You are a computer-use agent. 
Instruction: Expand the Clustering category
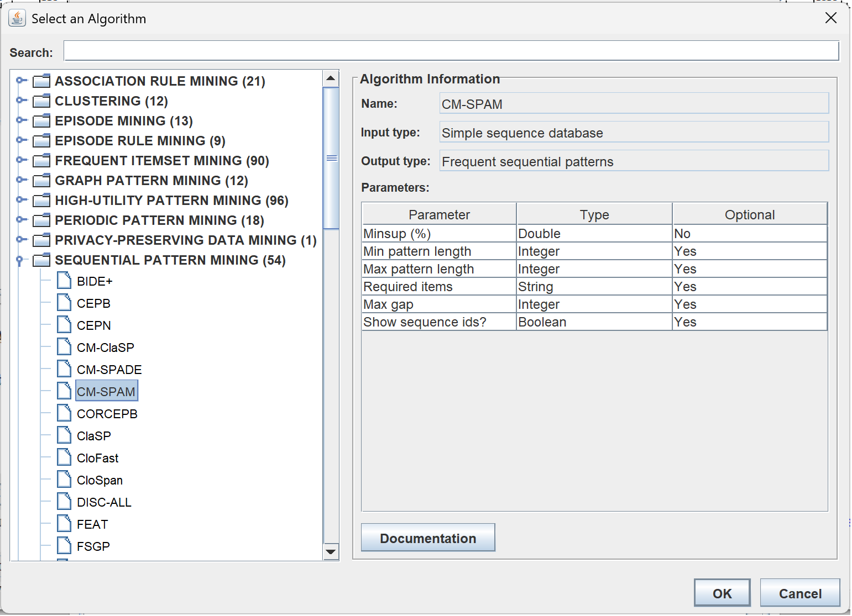(x=21, y=101)
